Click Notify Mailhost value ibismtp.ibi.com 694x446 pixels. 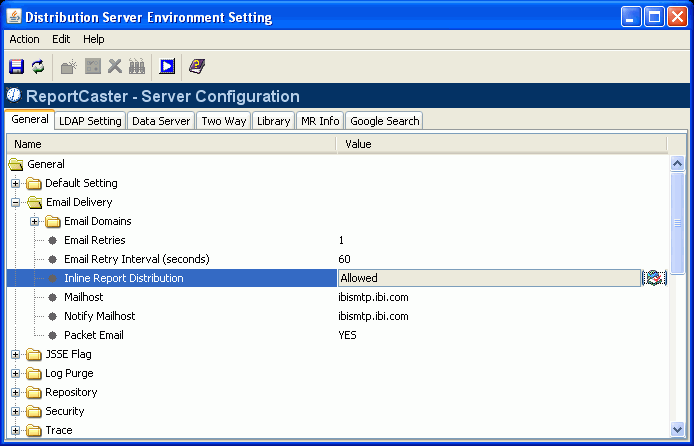click(x=373, y=316)
